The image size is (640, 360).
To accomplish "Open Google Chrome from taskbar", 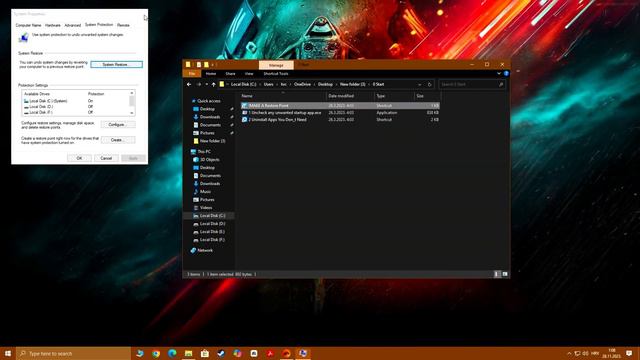I will click(156, 353).
